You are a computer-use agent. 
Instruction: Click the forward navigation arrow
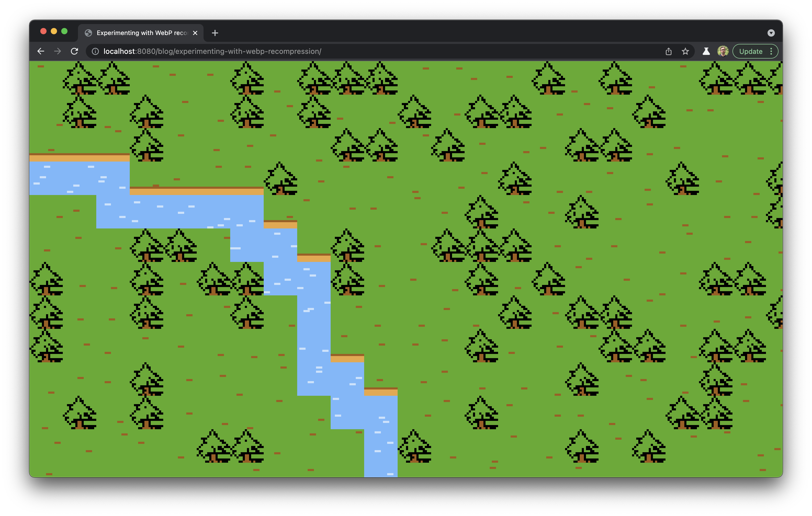[x=58, y=51]
